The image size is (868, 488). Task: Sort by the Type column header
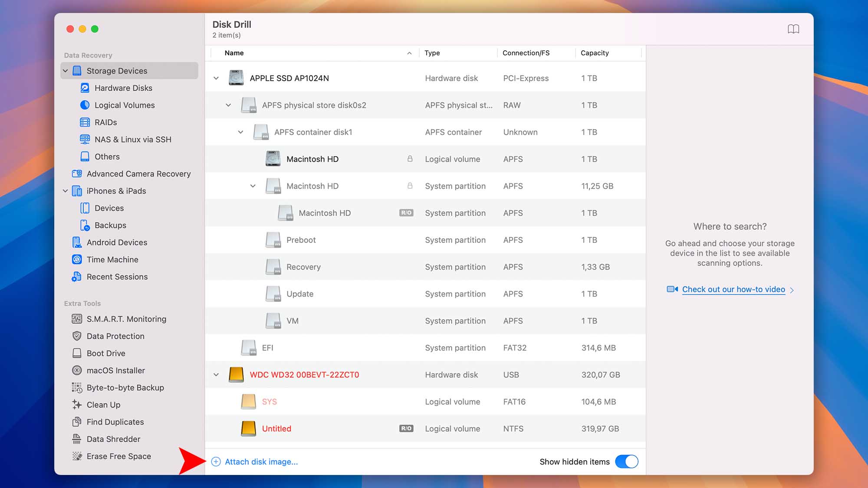coord(458,53)
